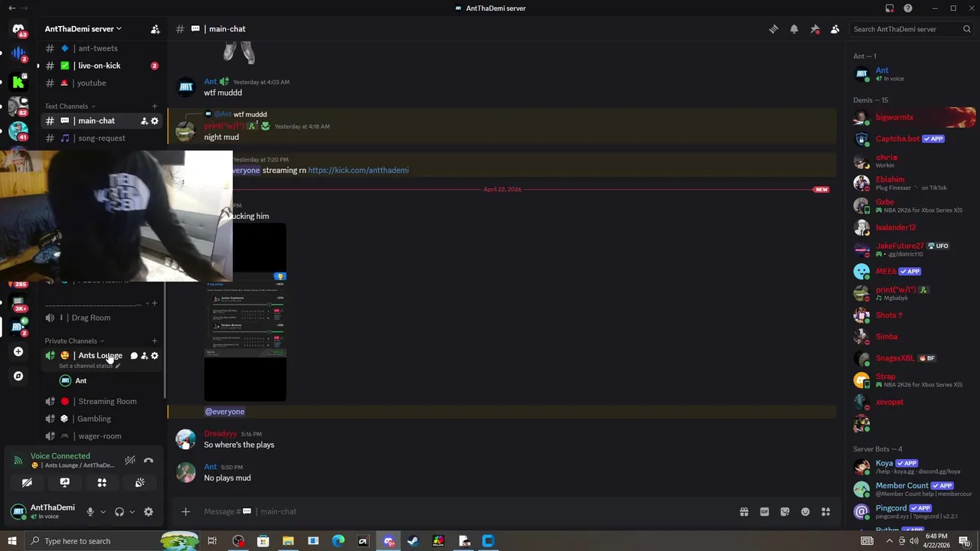
Task: Create channel in Text Channels category
Action: (x=155, y=106)
